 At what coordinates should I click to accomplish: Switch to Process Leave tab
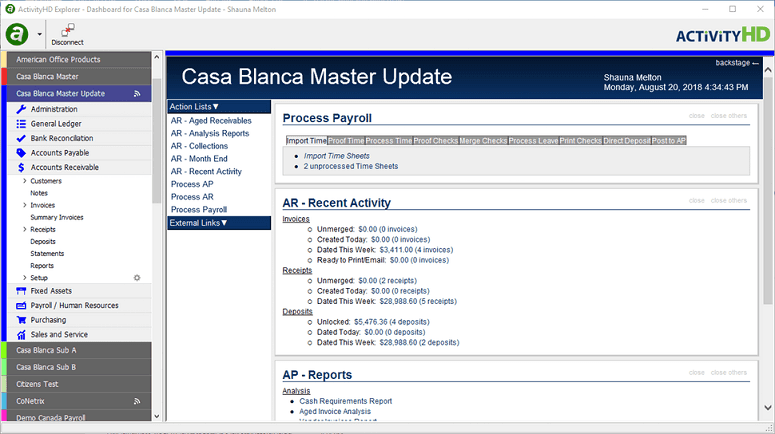[x=533, y=141]
